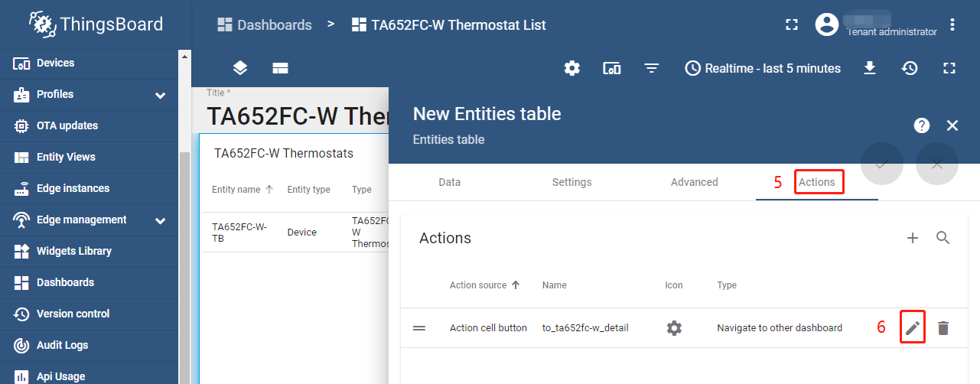Open the top-right more options menu
Viewport: 980px width, 384px height.
(952, 24)
